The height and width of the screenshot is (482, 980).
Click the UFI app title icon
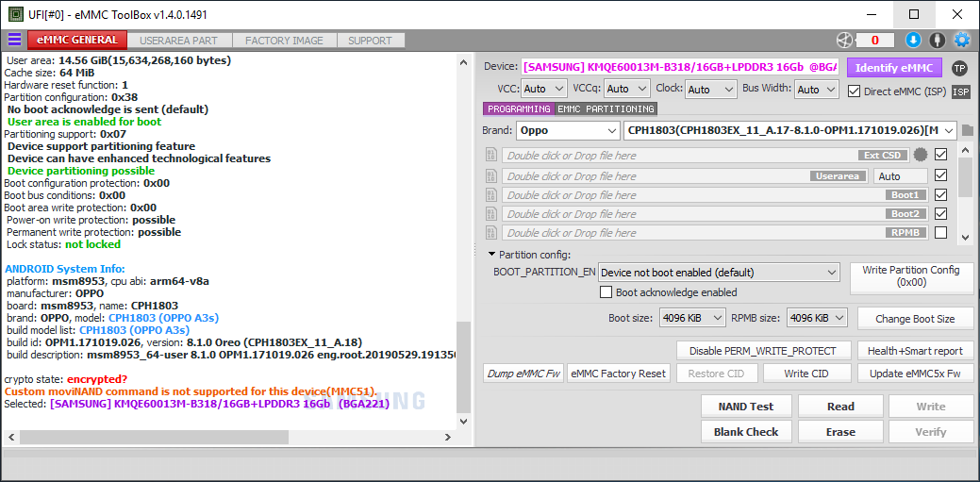point(16,14)
